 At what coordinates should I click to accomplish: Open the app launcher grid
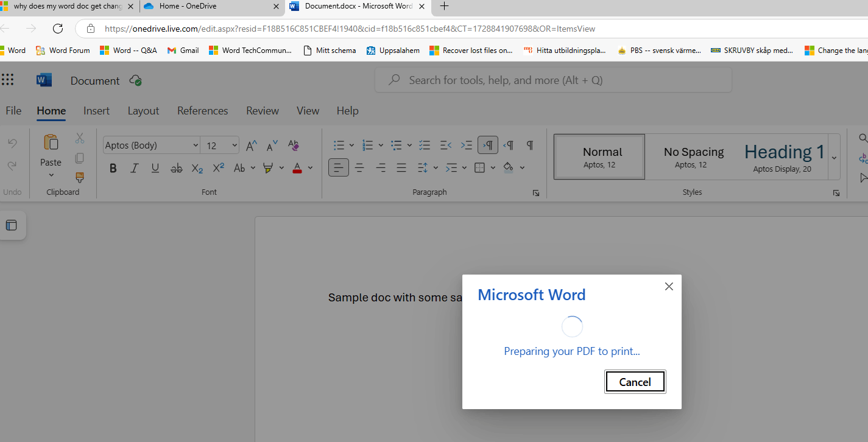(x=7, y=80)
